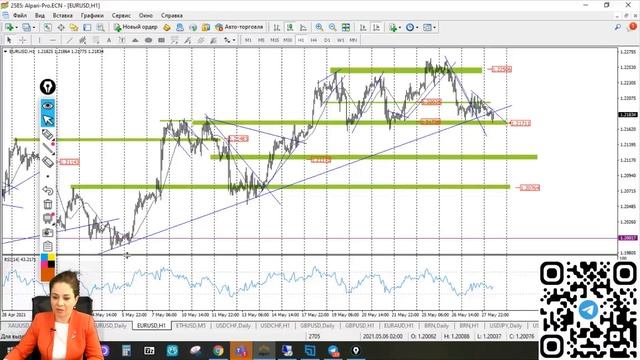
Task: Zoom in on the chart
Action: click(x=319, y=27)
